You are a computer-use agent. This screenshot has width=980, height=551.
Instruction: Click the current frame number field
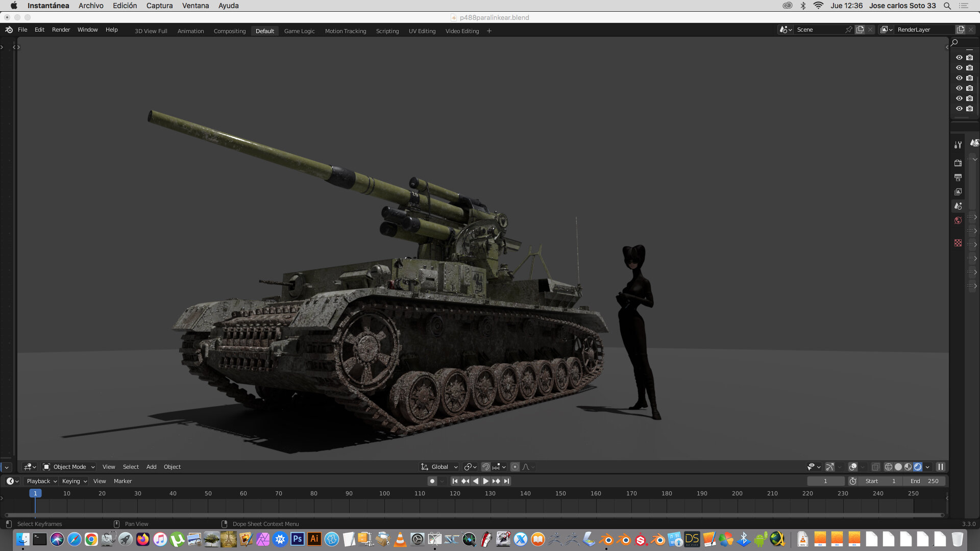point(825,481)
